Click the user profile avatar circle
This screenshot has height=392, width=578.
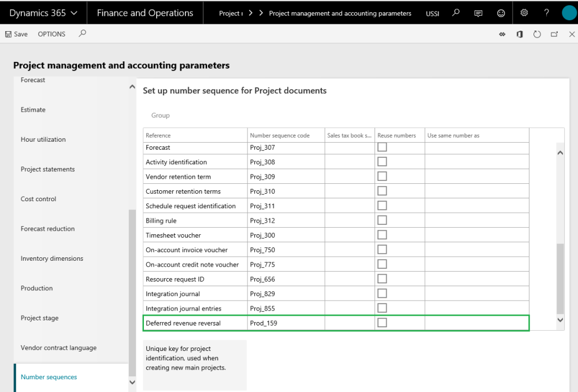569,13
